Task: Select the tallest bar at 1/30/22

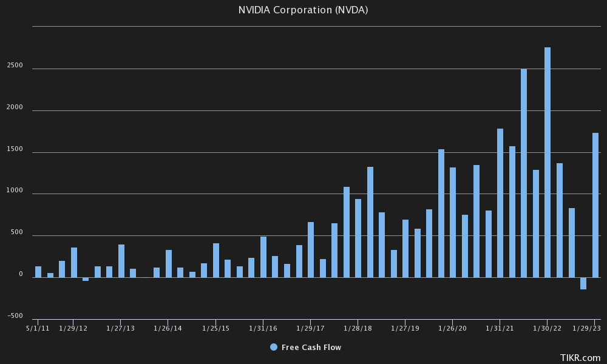Action: [x=548, y=163]
